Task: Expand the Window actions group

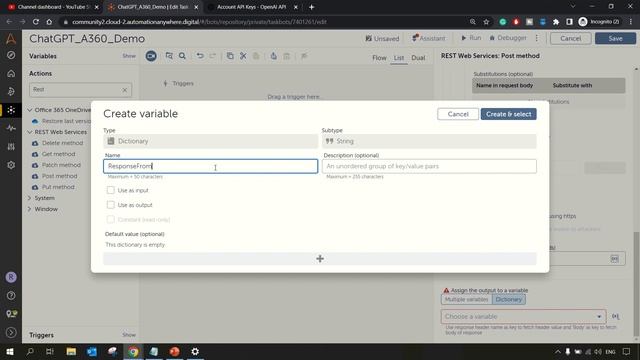Action: pos(29,209)
